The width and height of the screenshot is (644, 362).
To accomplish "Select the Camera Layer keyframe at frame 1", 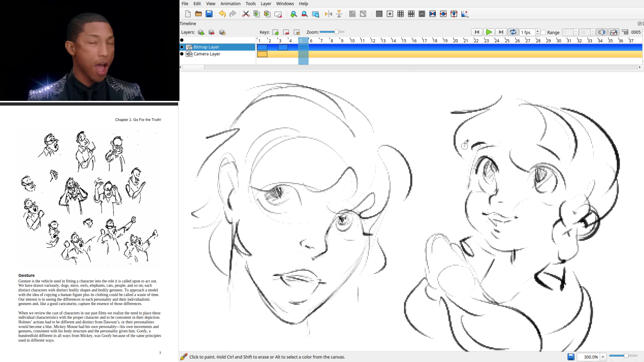I will tap(262, 54).
